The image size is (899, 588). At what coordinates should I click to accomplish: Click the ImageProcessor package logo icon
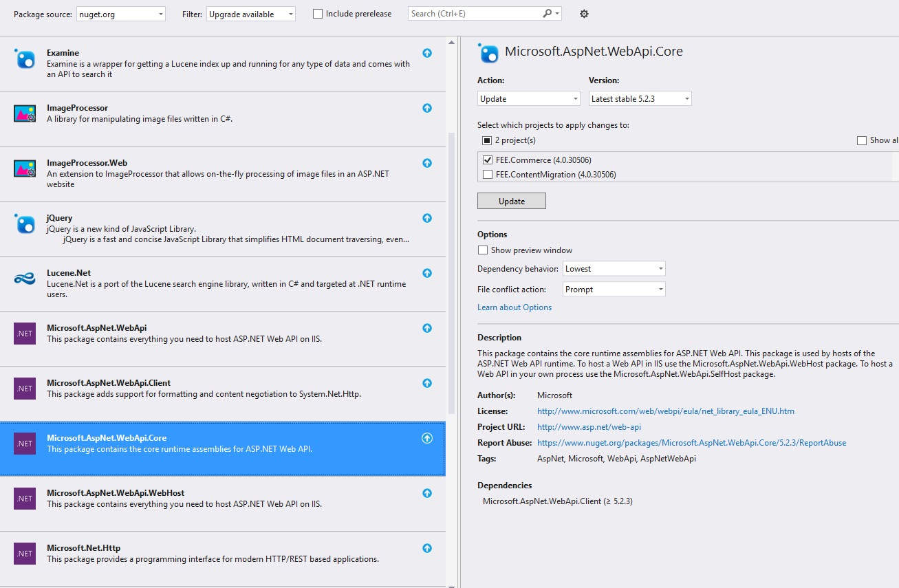[x=25, y=113]
